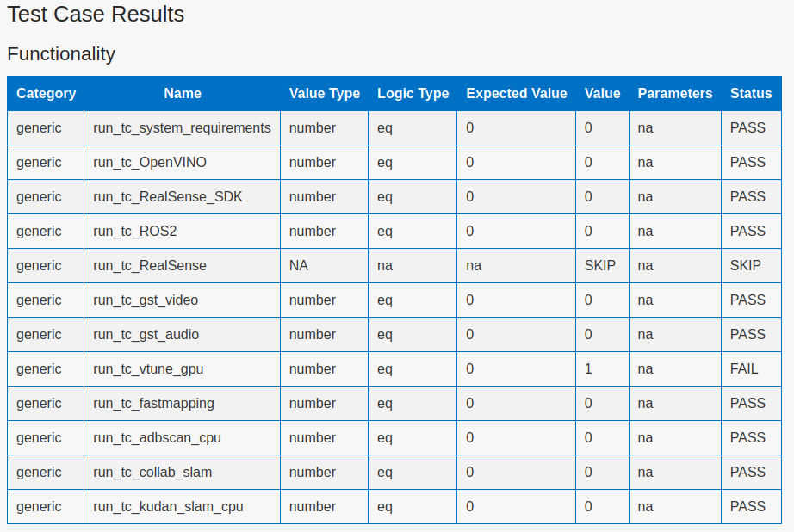794x532 pixels.
Task: Select the run_tc_gst_audio row name
Action: 146,335
